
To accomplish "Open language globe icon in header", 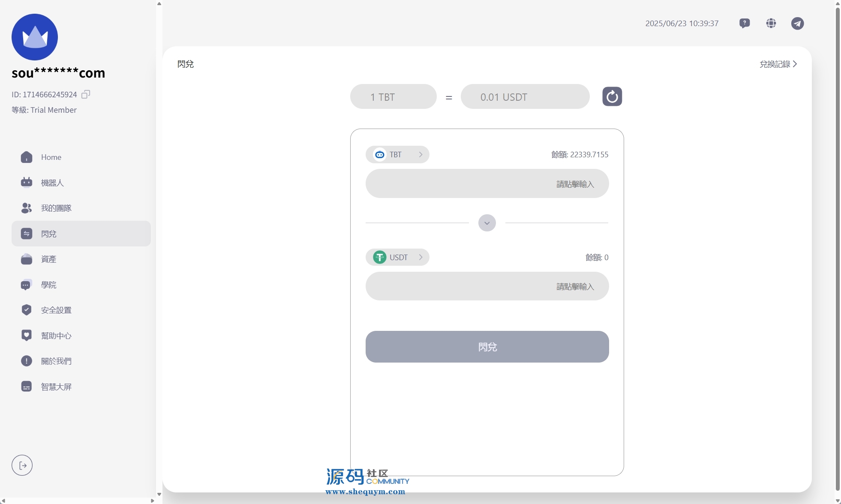I will tap(771, 23).
